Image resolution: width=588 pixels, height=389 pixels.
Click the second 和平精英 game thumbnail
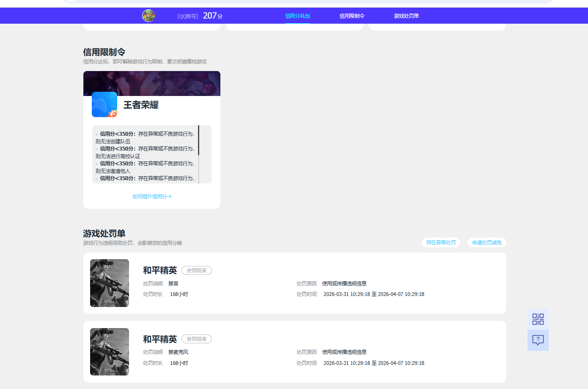pos(109,351)
